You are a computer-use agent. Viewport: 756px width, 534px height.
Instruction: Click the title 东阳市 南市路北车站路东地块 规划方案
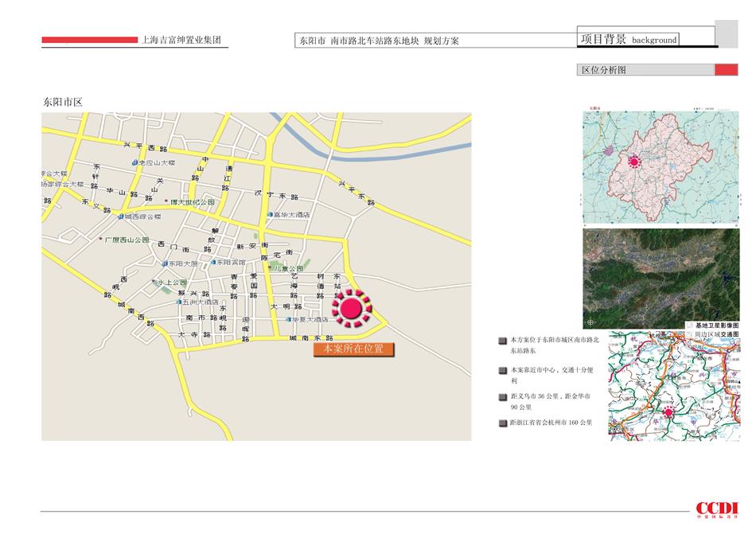click(380, 41)
